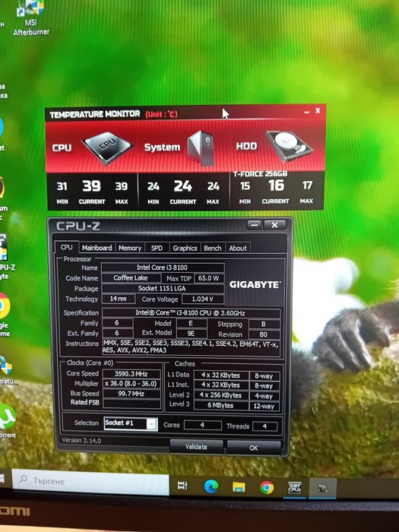Open Task View on the taskbar
399x532 pixels.
click(x=182, y=486)
